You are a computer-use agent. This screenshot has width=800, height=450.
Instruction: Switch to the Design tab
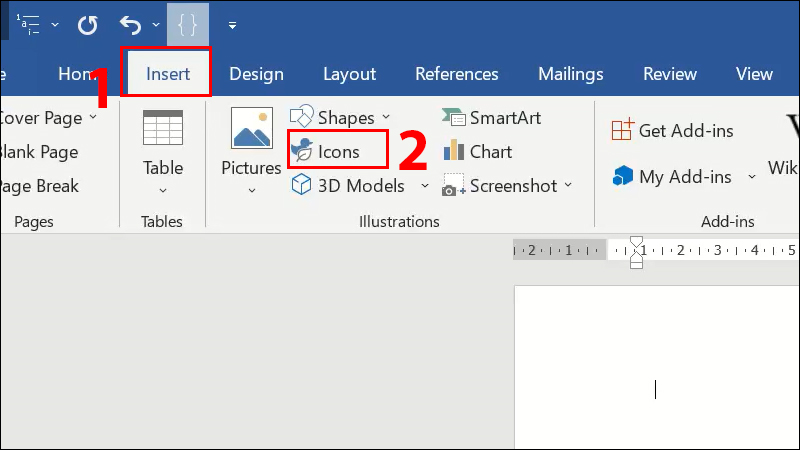[x=256, y=74]
